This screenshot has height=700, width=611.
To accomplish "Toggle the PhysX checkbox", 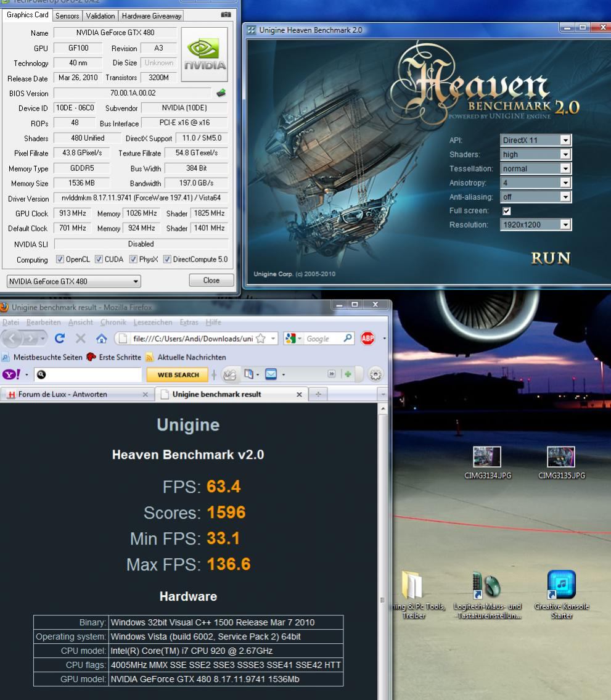I will [133, 260].
